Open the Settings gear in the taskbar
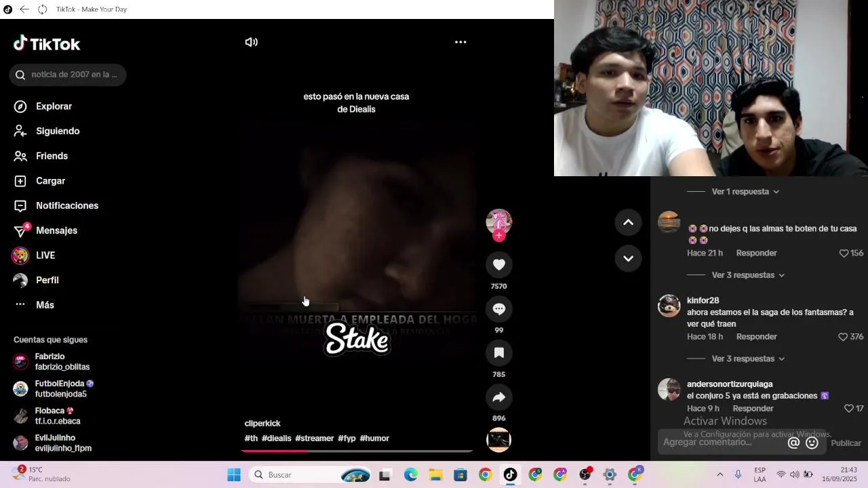The image size is (868, 488). (x=610, y=475)
